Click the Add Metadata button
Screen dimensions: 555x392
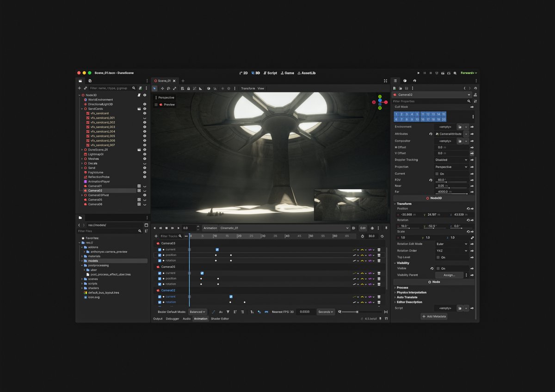434,317
